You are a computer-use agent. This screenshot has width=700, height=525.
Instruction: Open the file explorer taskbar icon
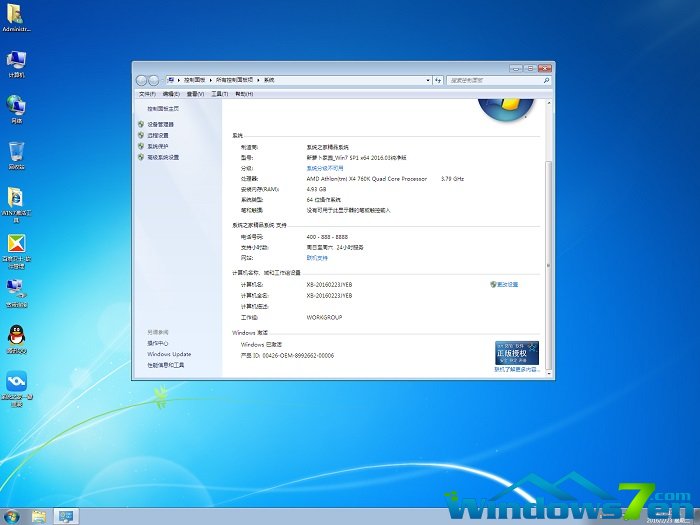[x=39, y=516]
